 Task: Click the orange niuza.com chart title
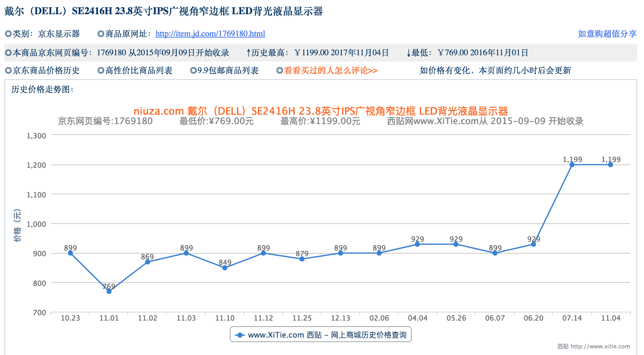[321, 111]
